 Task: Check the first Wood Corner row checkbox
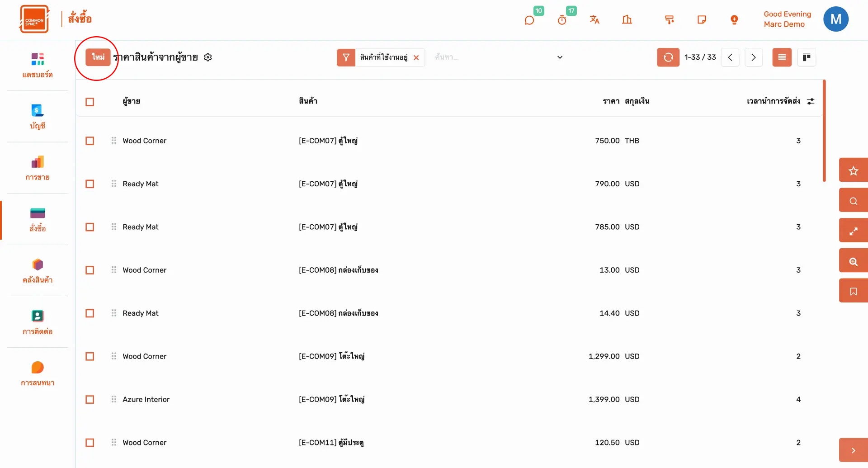coord(90,141)
